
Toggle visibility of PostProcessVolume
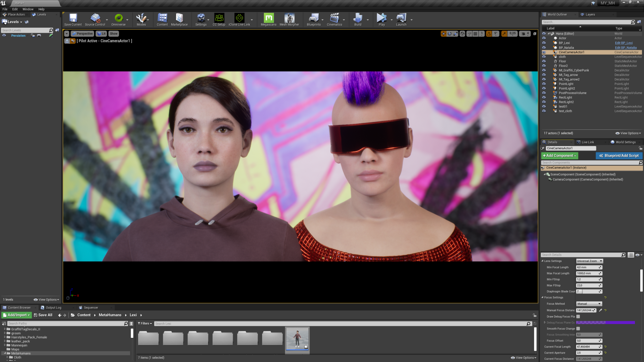pyautogui.click(x=544, y=93)
